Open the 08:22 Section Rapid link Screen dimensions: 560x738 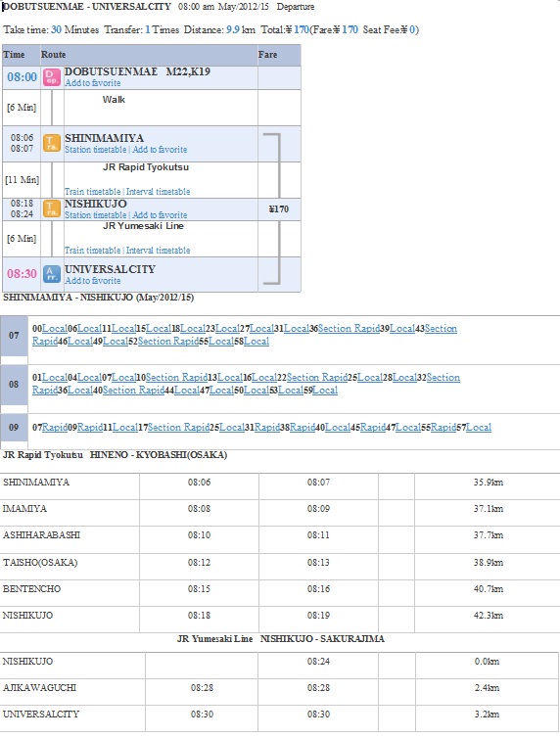tap(317, 378)
